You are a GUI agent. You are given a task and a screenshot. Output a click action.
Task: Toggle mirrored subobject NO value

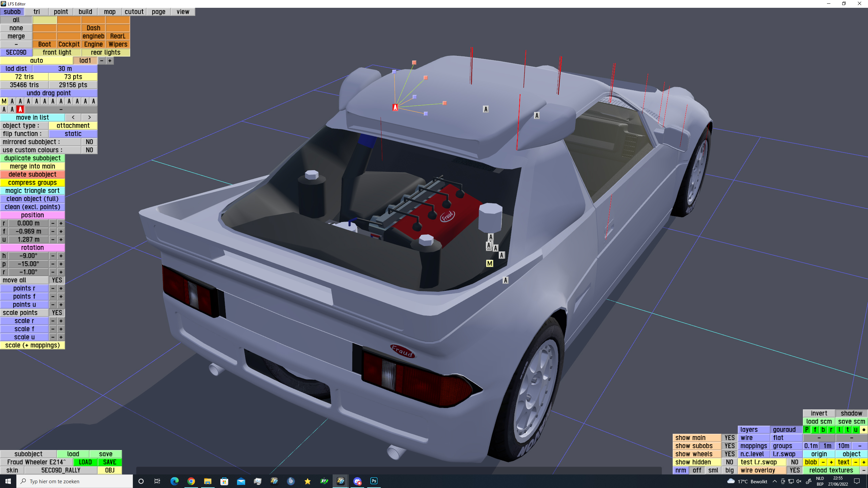(89, 142)
